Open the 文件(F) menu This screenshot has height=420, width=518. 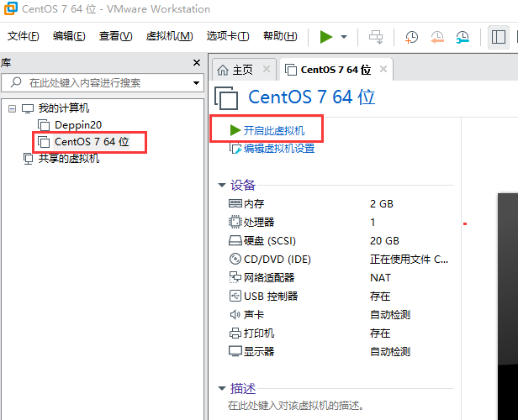pyautogui.click(x=24, y=36)
